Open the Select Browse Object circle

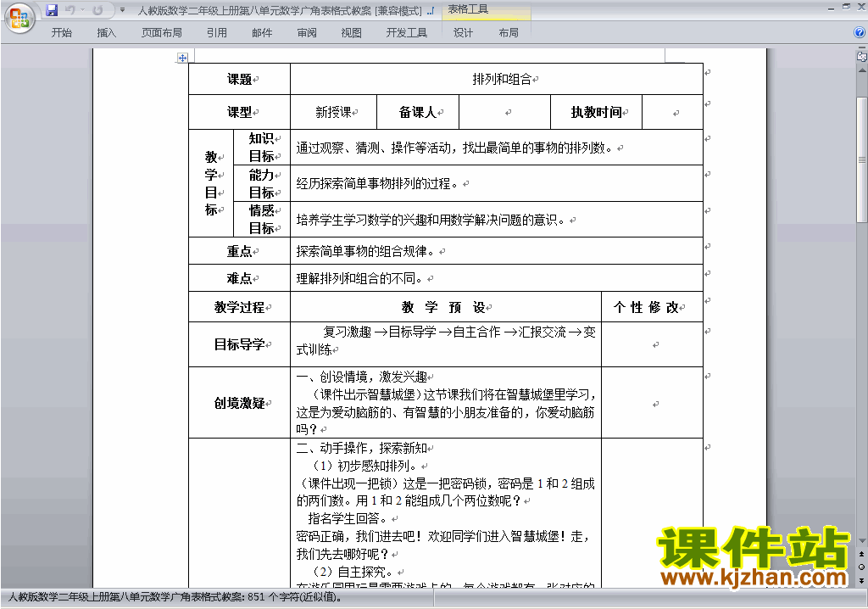(861, 567)
